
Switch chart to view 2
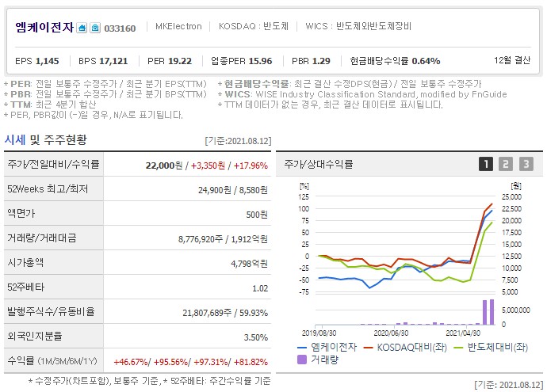[x=506, y=164]
